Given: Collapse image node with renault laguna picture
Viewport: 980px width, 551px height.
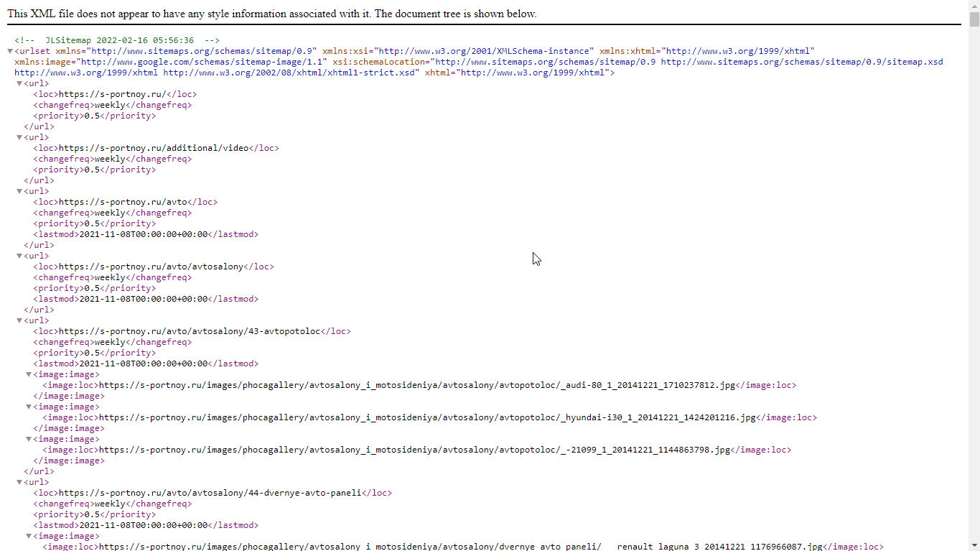Looking at the screenshot, I should pyautogui.click(x=29, y=537).
